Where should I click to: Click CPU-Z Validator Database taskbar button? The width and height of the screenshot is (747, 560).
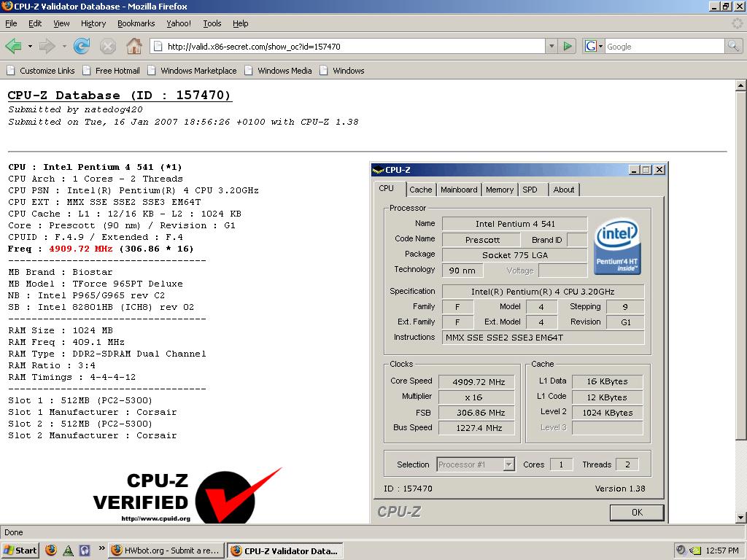tap(285, 551)
